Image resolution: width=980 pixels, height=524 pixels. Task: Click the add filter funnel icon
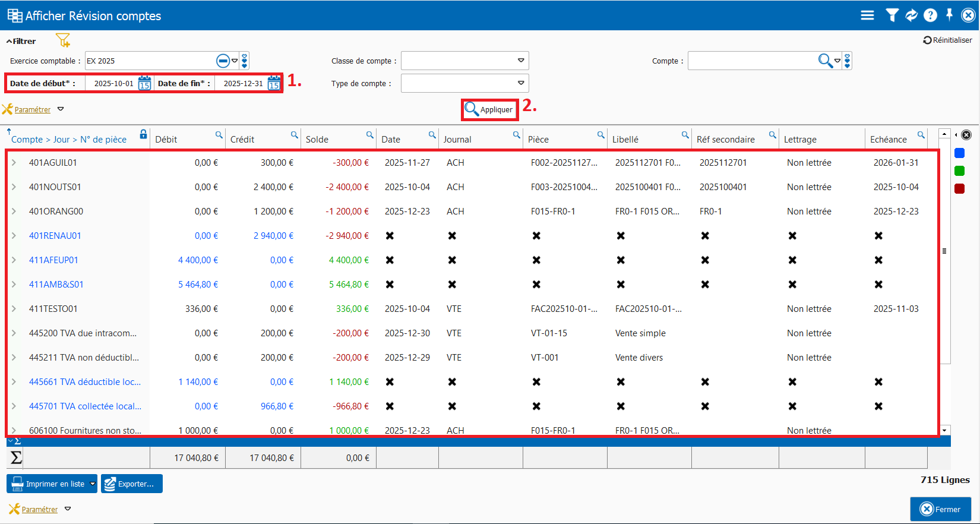(x=63, y=40)
